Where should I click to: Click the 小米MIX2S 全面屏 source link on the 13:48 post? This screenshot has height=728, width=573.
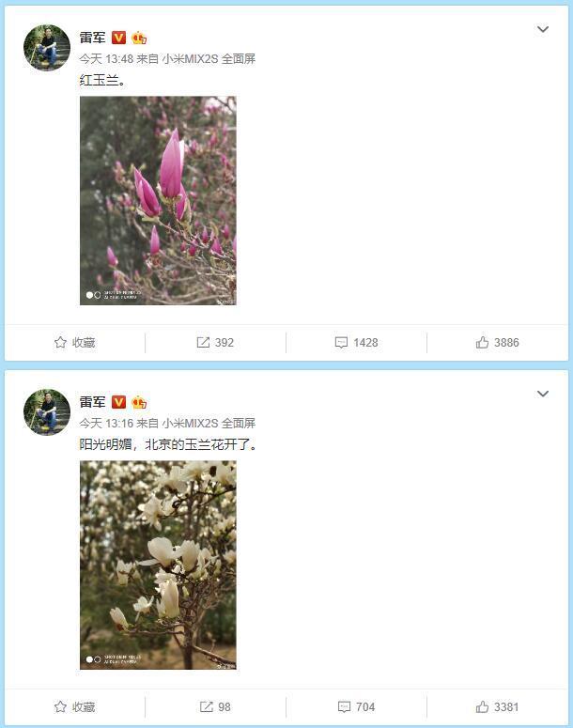(209, 59)
